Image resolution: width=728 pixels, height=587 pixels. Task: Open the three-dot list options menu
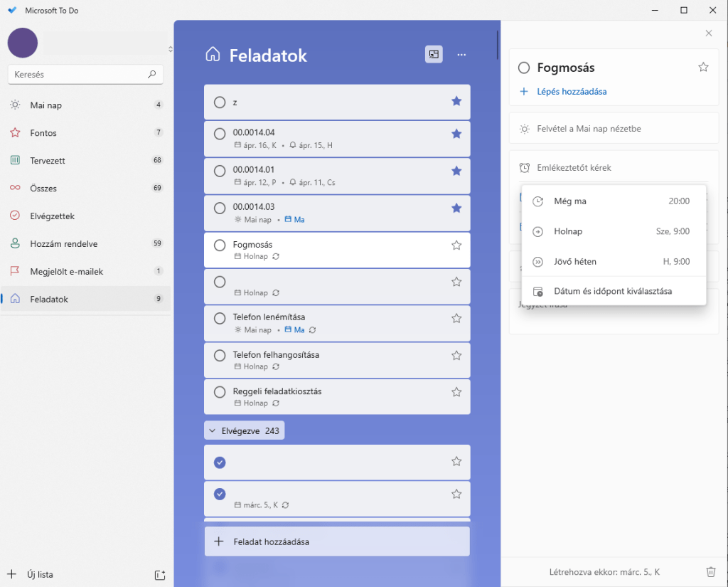[462, 55]
